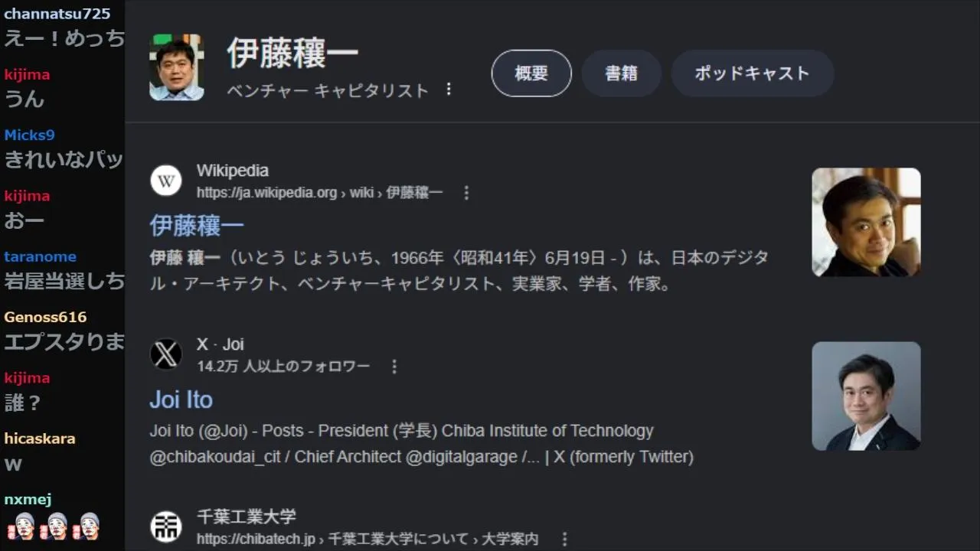Open more options for X Joi result
The image size is (980, 551).
[x=394, y=367]
